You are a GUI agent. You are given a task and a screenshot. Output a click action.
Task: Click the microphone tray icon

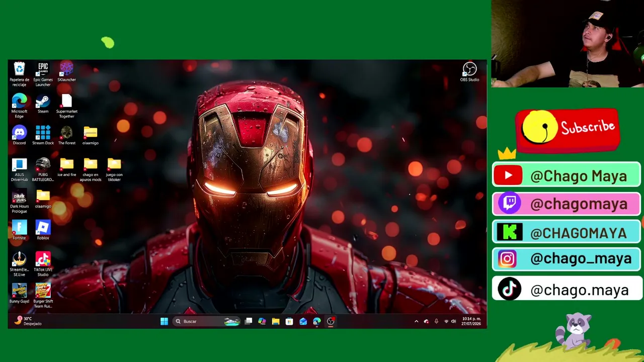click(436, 321)
